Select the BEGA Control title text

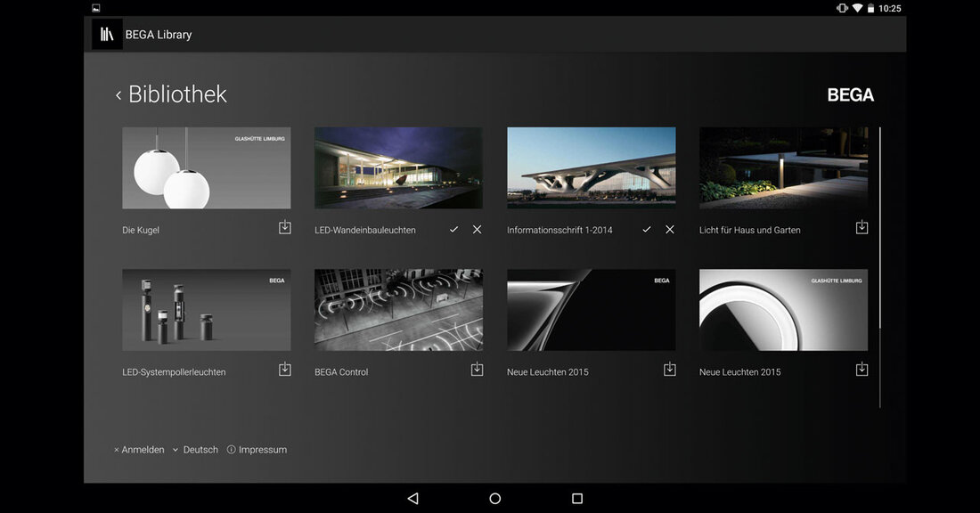point(341,371)
